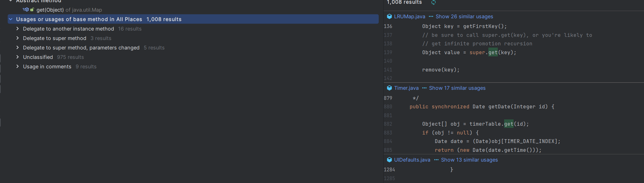Click the UIDefaults.java file icon

[x=389, y=160]
